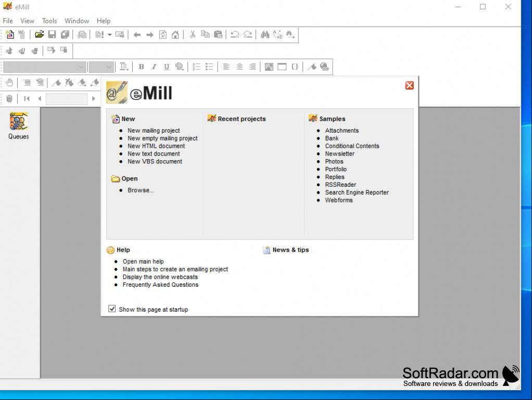Open the View menu

pyautogui.click(x=27, y=21)
